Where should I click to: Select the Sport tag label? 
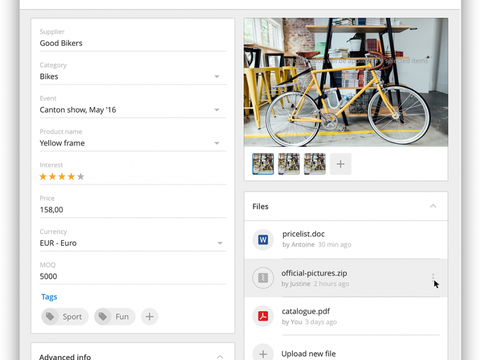pyautogui.click(x=72, y=317)
